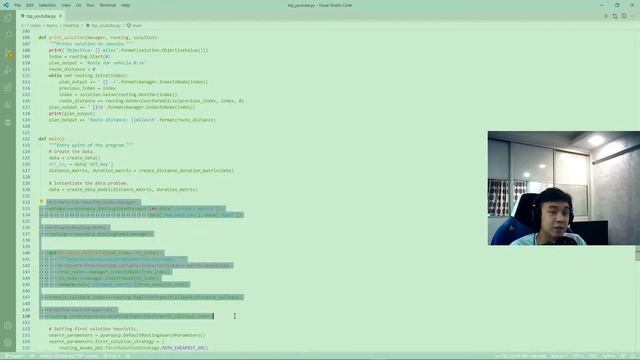Click the Split Editor Right icon

tap(624, 16)
